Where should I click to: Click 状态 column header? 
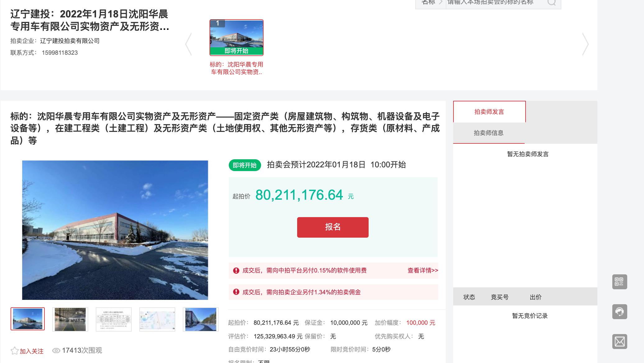pyautogui.click(x=469, y=297)
